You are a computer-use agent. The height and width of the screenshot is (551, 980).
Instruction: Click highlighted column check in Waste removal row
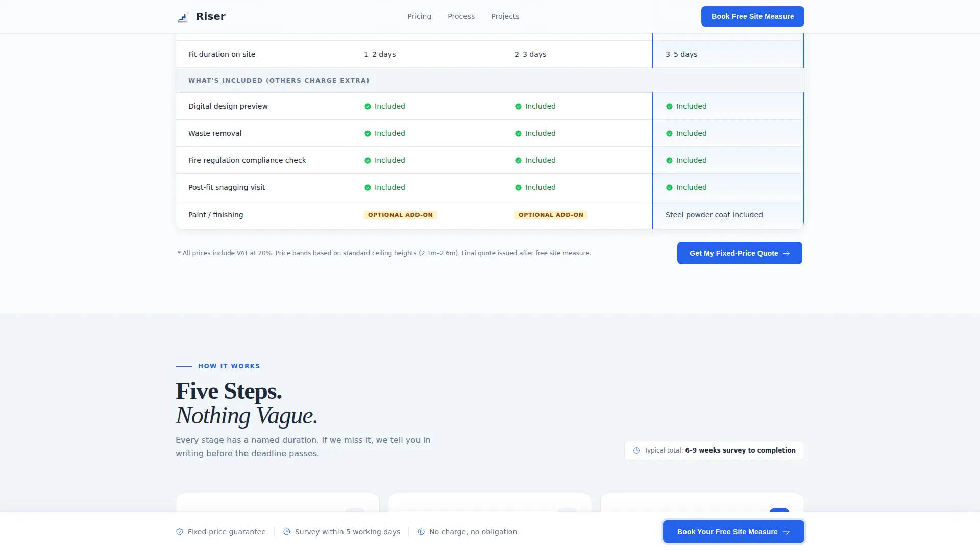coord(669,134)
